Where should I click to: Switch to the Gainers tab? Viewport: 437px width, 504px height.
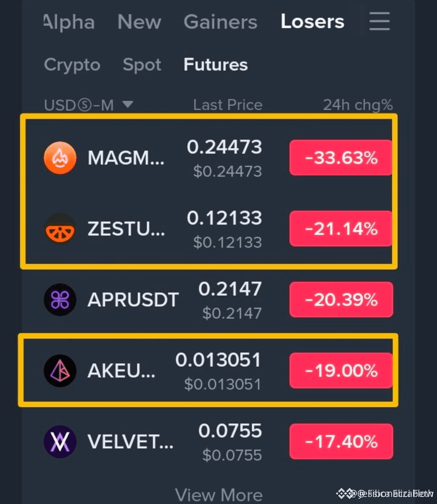point(221,22)
